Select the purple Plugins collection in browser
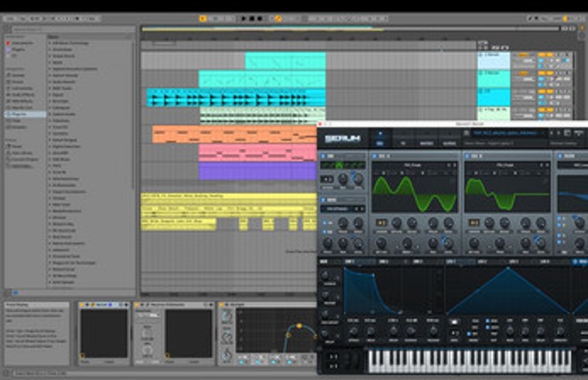The image size is (588, 380). tap(16, 49)
